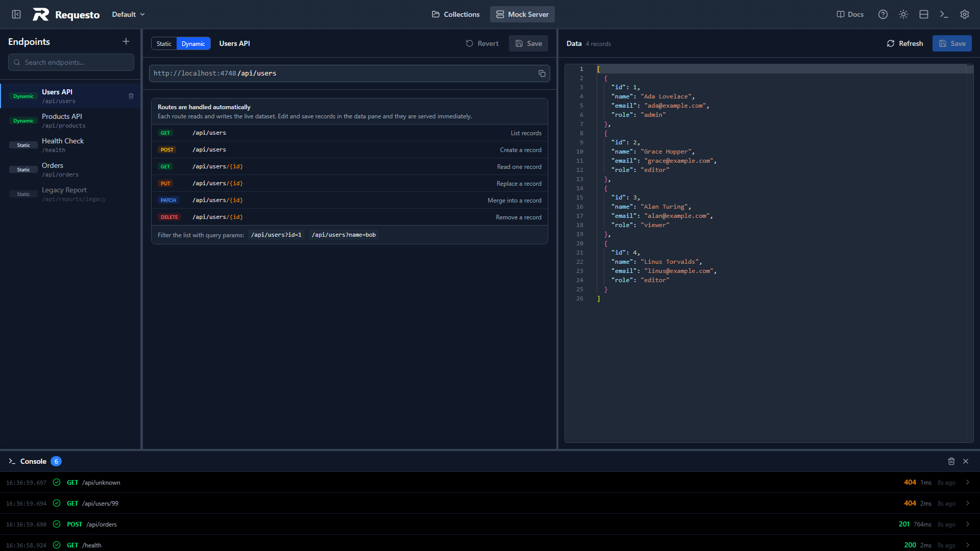The image size is (980, 551).
Task: Click the Users API title text
Action: (x=235, y=43)
